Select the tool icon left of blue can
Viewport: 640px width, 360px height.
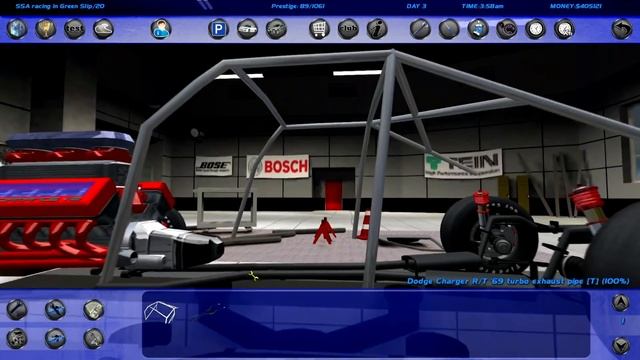(x=449, y=29)
